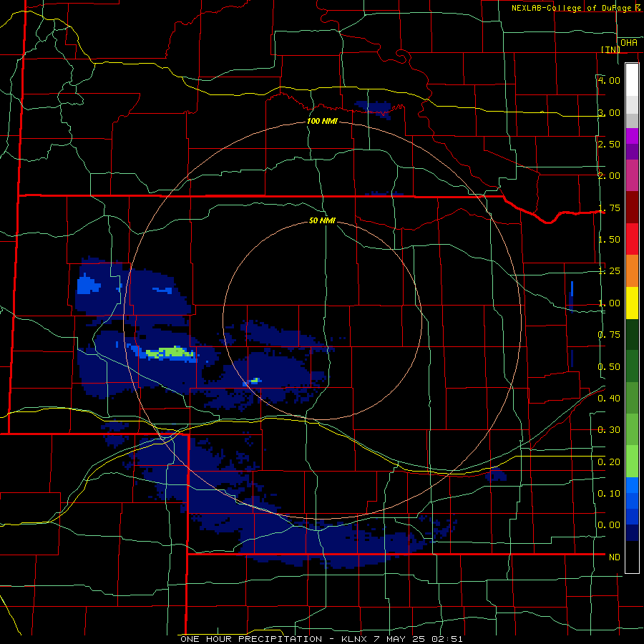Select the orange legend swatch near 1.25
Image resolution: width=644 pixels, height=644 pixels.
point(632,271)
